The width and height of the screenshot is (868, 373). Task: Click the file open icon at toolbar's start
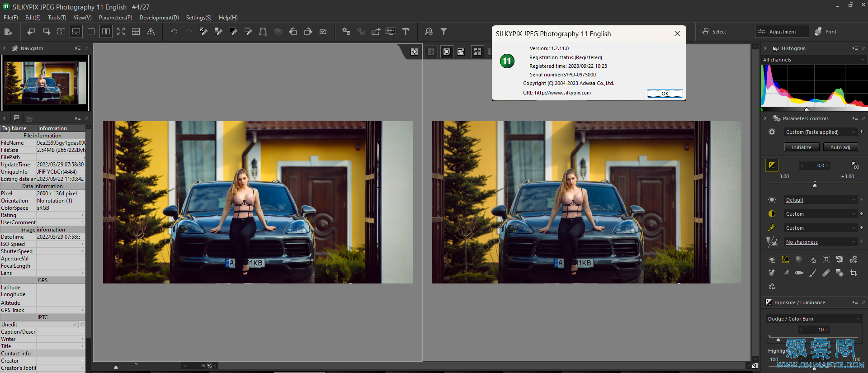[x=8, y=32]
